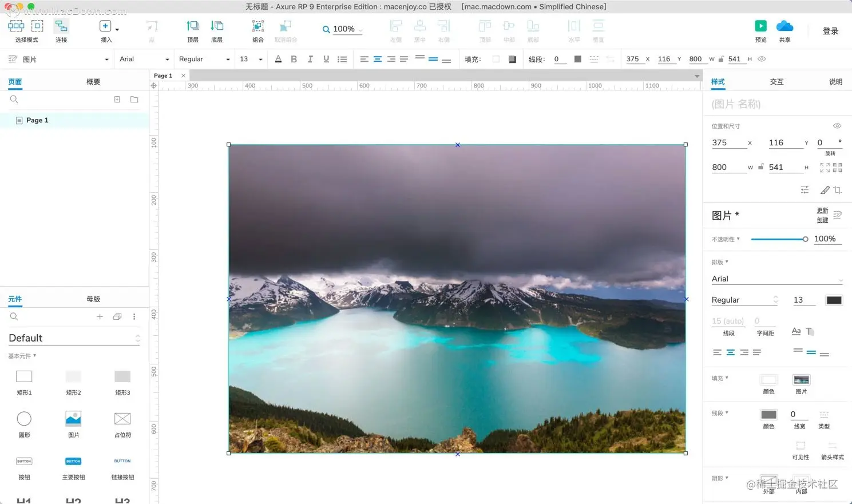Add the 矩形1 rectangle widget
This screenshot has width=852, height=504.
pyautogui.click(x=24, y=382)
